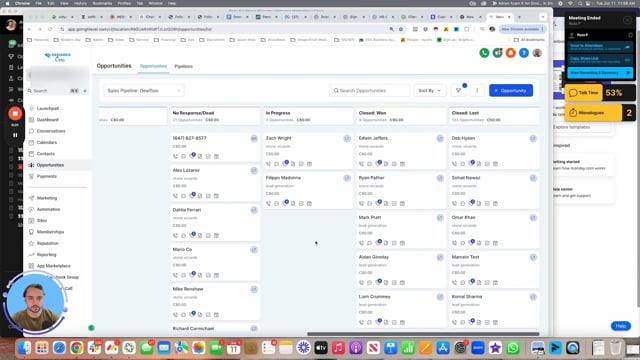The width and height of the screenshot is (640, 360).
Task: Open the Ryan Father opportunity card
Action: [x=400, y=190]
